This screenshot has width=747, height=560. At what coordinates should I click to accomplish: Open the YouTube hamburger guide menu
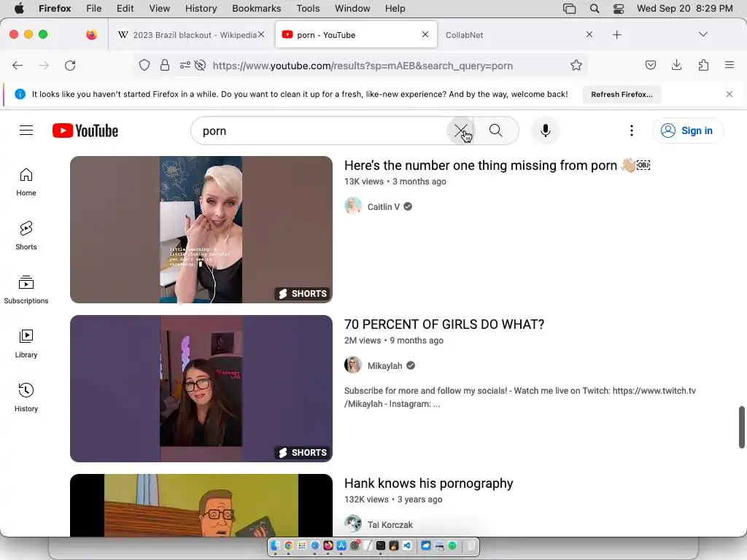(26, 131)
